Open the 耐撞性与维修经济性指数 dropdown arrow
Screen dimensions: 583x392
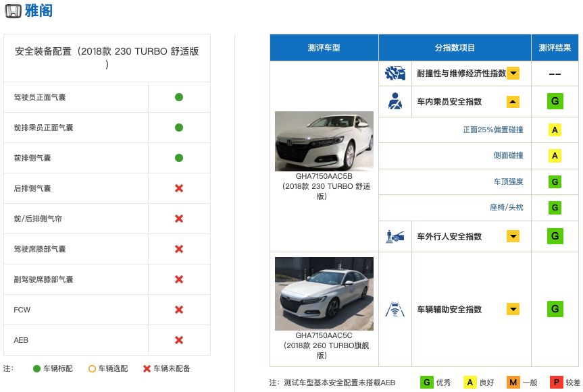pos(514,73)
